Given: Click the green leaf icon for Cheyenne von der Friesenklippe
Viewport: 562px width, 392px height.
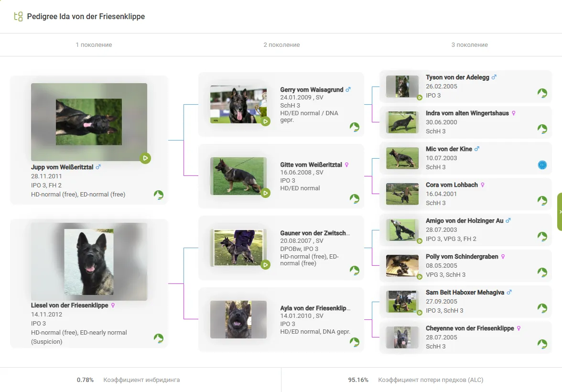Looking at the screenshot, I should [x=542, y=344].
